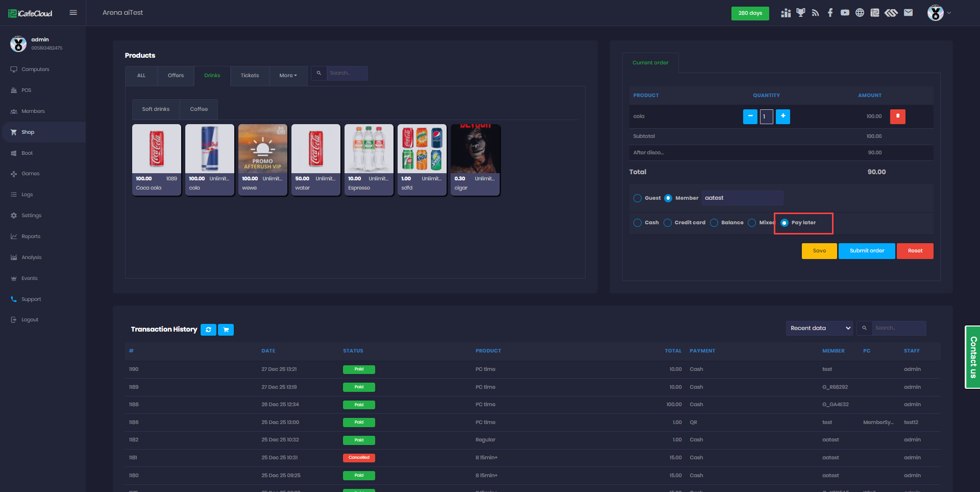The height and width of the screenshot is (492, 980).
Task: Switch to the Tickets tab
Action: coord(250,76)
